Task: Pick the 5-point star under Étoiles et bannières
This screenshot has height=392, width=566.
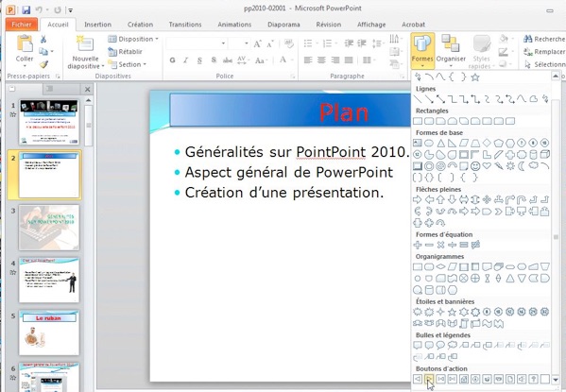Action: tap(452, 312)
